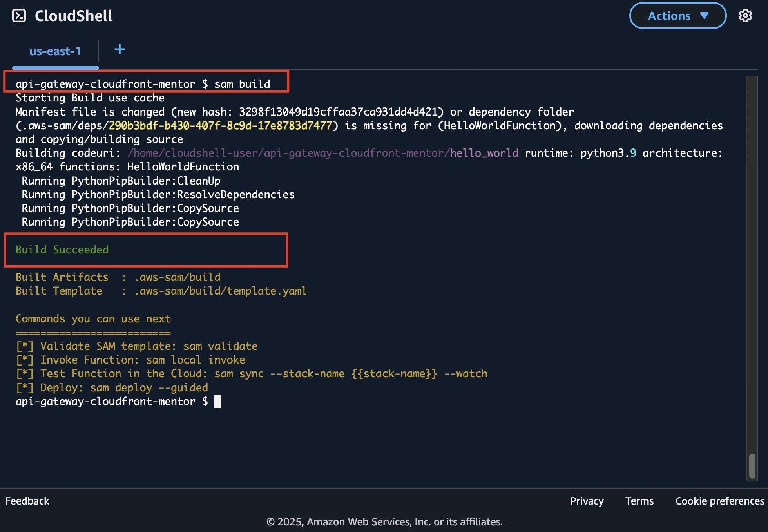Click the Amazon Web Services copyright text
The height and width of the screenshot is (532, 768).
384,522
